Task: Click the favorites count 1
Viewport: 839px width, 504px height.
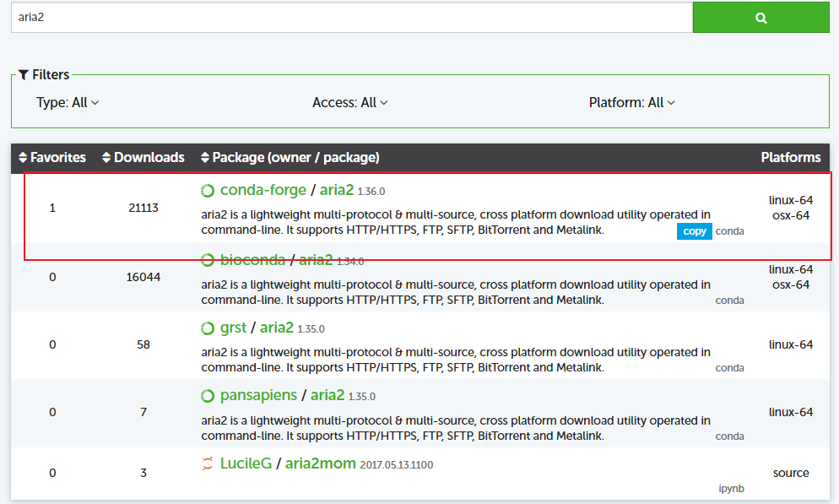Action: click(x=52, y=208)
